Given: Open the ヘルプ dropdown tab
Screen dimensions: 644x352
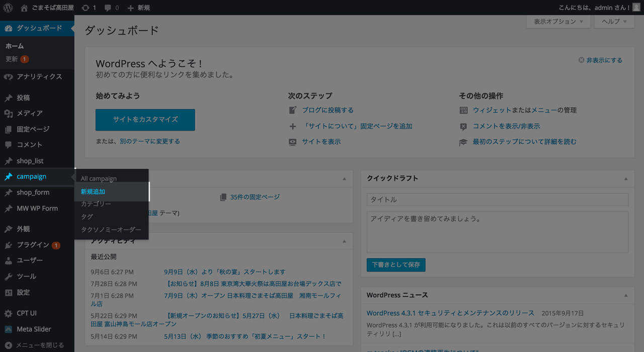Looking at the screenshot, I should point(614,22).
